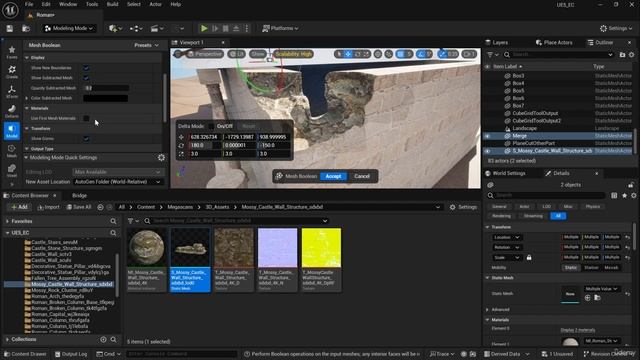This screenshot has width=640, height=360.
Task: Toggle Show Subtracted Mesh checkbox
Action: pos(86,78)
